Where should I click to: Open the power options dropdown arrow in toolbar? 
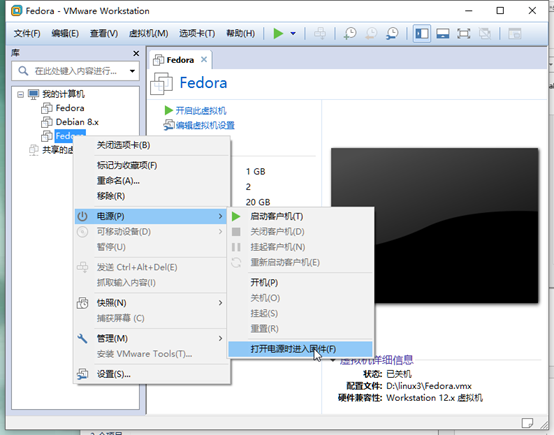point(293,34)
